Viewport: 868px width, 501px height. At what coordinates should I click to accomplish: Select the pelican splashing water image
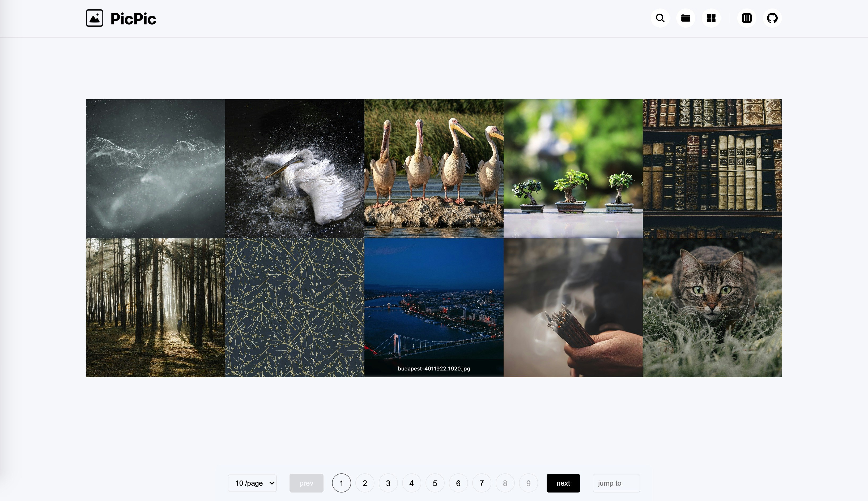(295, 169)
